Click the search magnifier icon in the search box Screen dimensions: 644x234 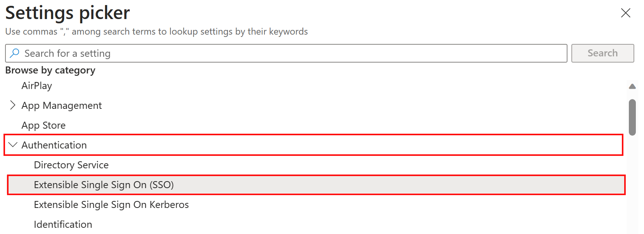(x=15, y=53)
